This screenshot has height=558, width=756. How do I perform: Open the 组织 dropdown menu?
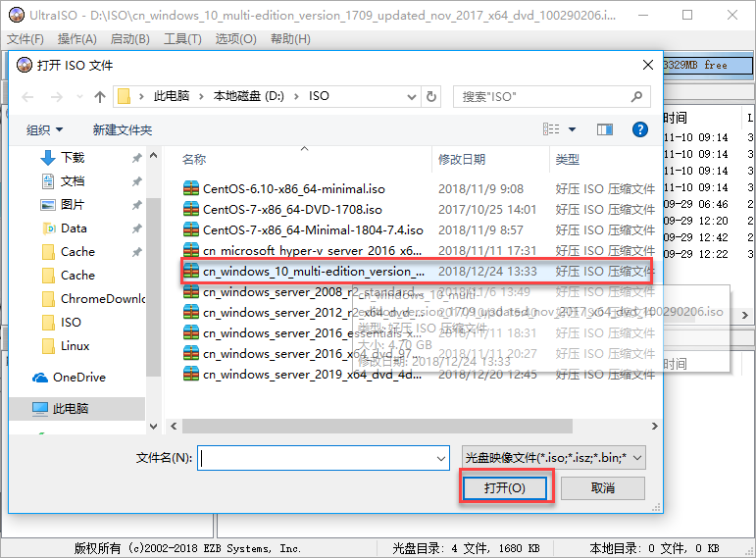(x=44, y=129)
